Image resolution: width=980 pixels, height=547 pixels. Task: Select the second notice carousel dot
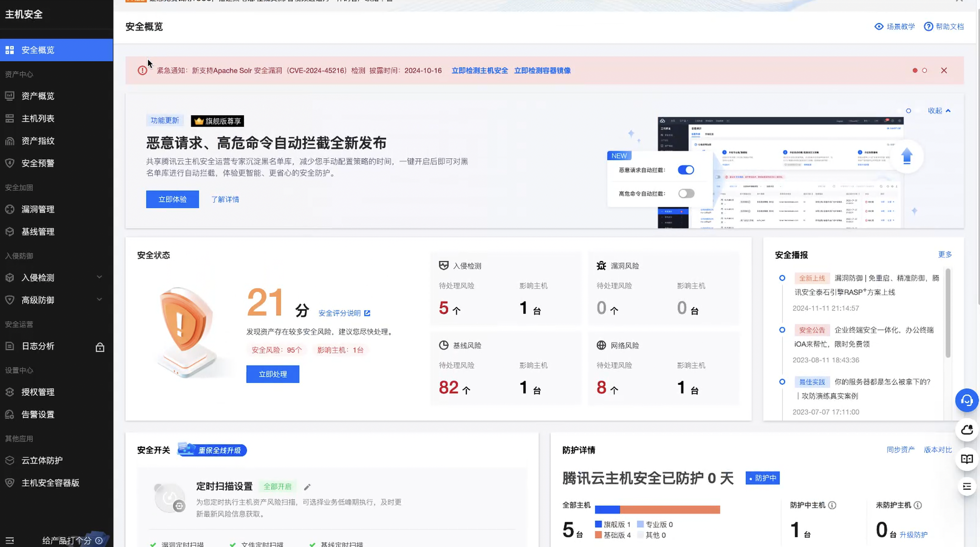pos(924,71)
